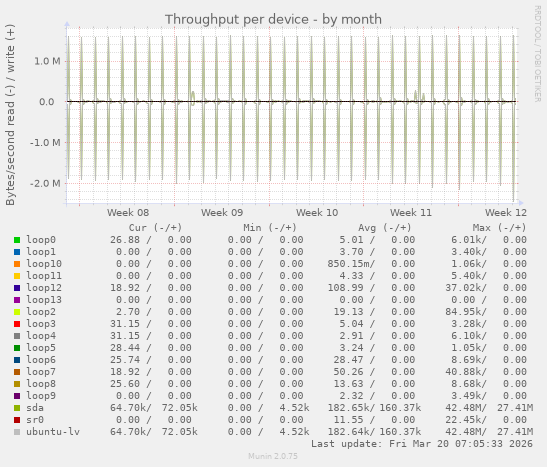Click the 'Avg (-/+)' column header
This screenshot has width=547, height=467.
pyautogui.click(x=384, y=228)
